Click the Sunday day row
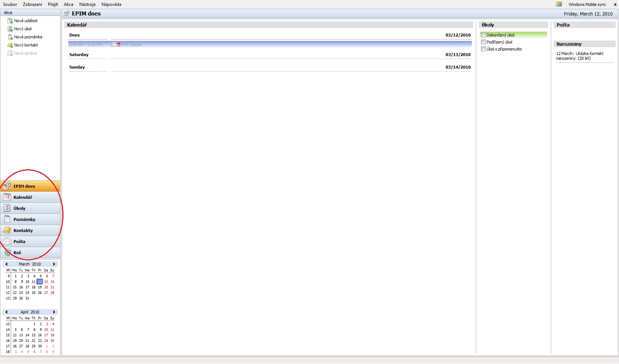The width and height of the screenshot is (619, 364). 270,67
